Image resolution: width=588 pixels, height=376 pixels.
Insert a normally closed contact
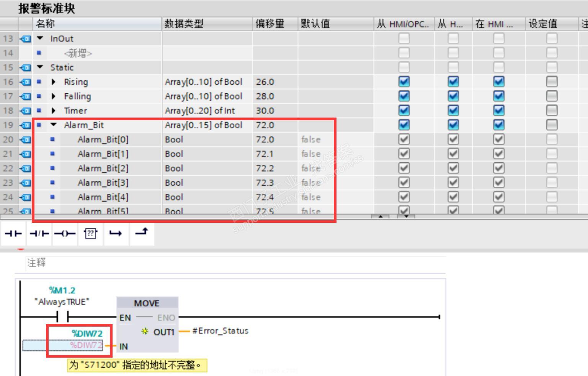[x=39, y=233]
